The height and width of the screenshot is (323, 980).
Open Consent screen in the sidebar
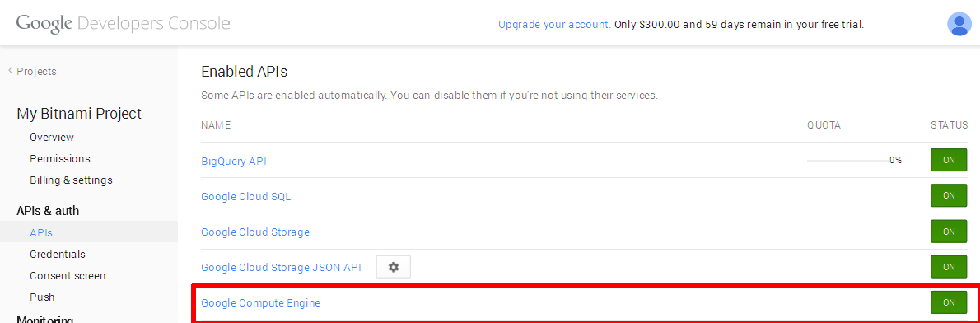(x=68, y=275)
